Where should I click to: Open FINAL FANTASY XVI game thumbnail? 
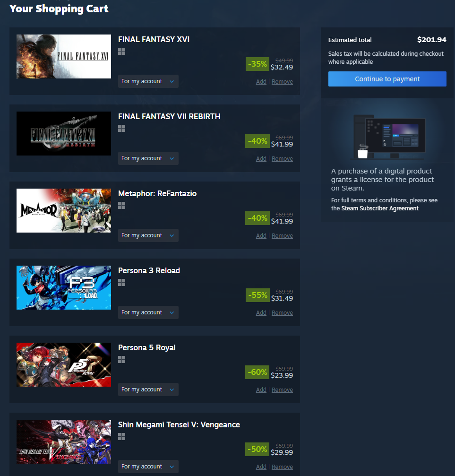coord(64,56)
